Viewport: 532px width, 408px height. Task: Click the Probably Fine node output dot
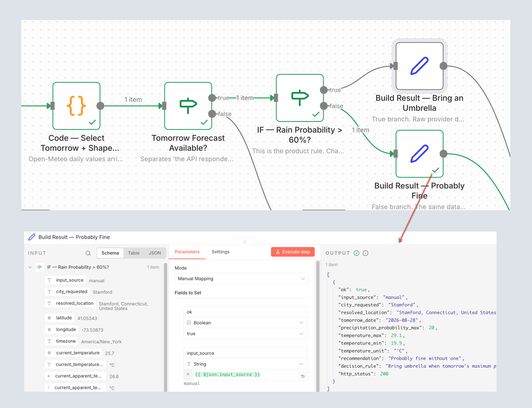[x=444, y=154]
